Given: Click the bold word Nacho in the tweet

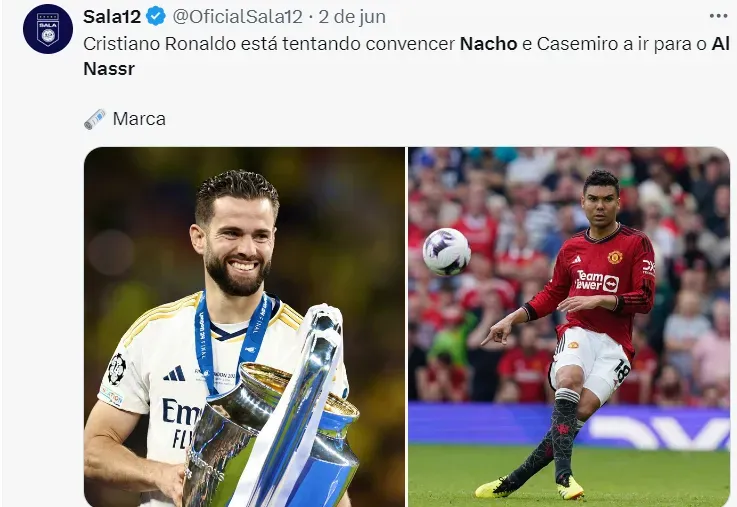Looking at the screenshot, I should coord(488,44).
